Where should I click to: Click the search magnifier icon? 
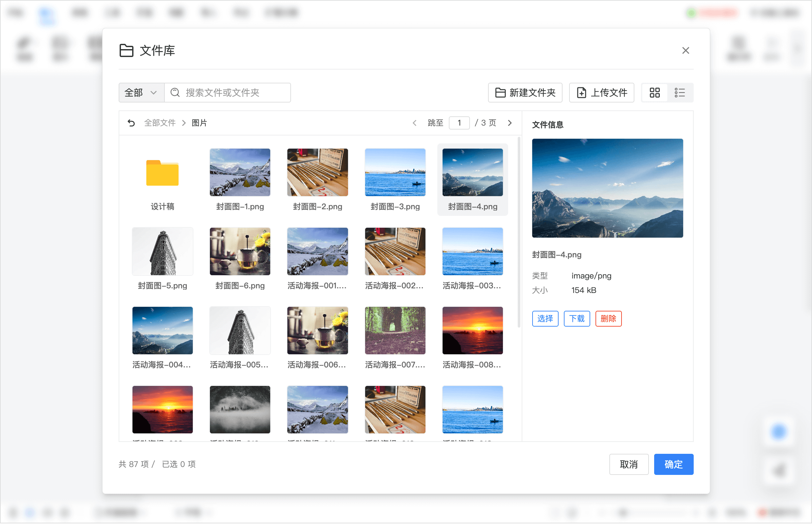[x=175, y=92]
